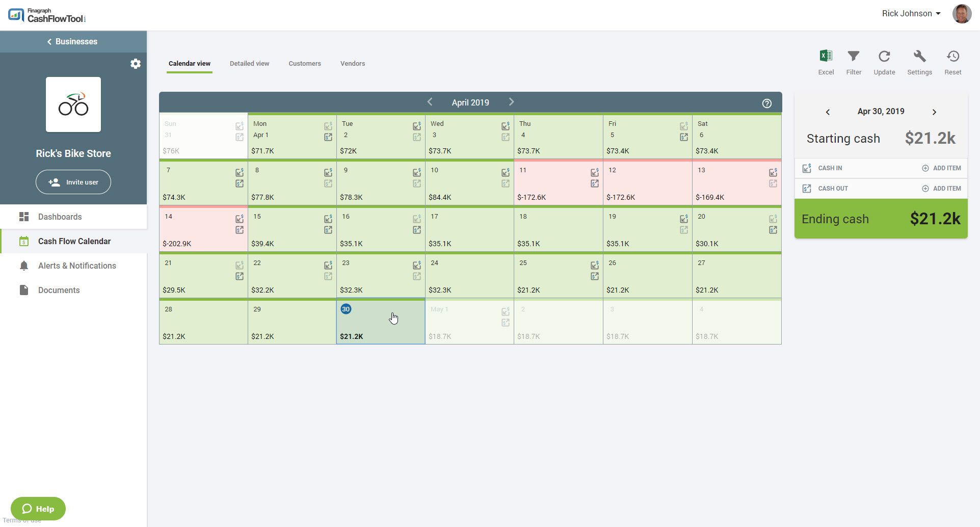The image size is (980, 527).
Task: Go to next day after Apr 30
Action: [x=934, y=112]
